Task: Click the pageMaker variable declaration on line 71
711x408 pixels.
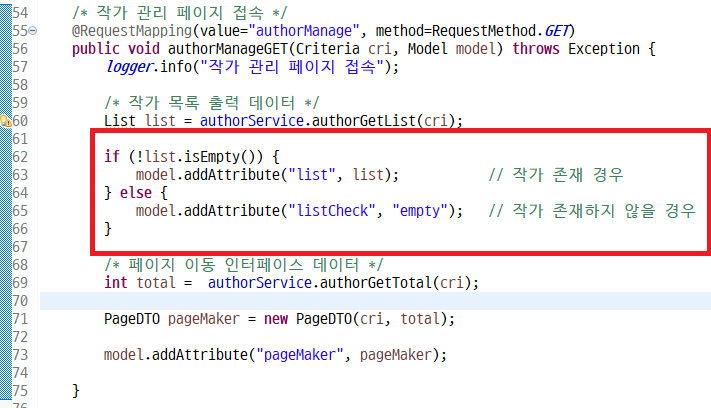Action: 204,319
